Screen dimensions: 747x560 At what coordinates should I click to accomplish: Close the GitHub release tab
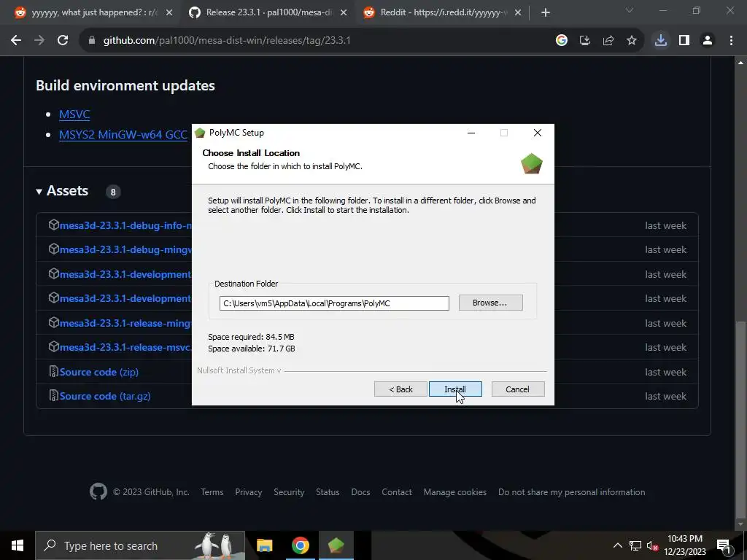(344, 13)
